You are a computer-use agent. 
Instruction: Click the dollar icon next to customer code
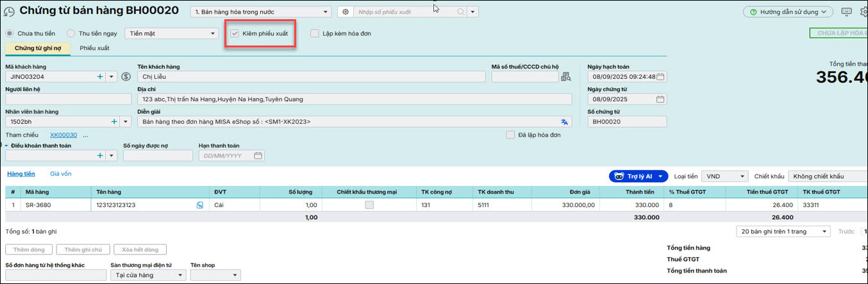pyautogui.click(x=126, y=77)
